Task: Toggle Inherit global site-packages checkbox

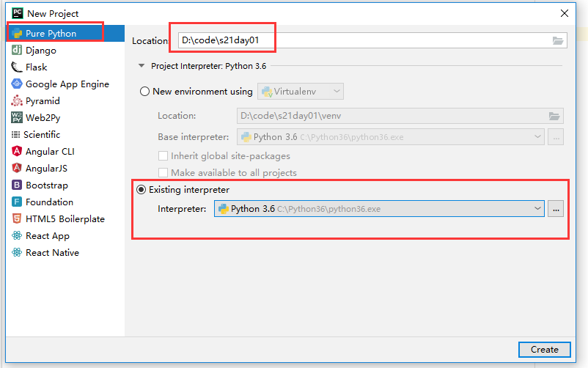Action: click(163, 155)
